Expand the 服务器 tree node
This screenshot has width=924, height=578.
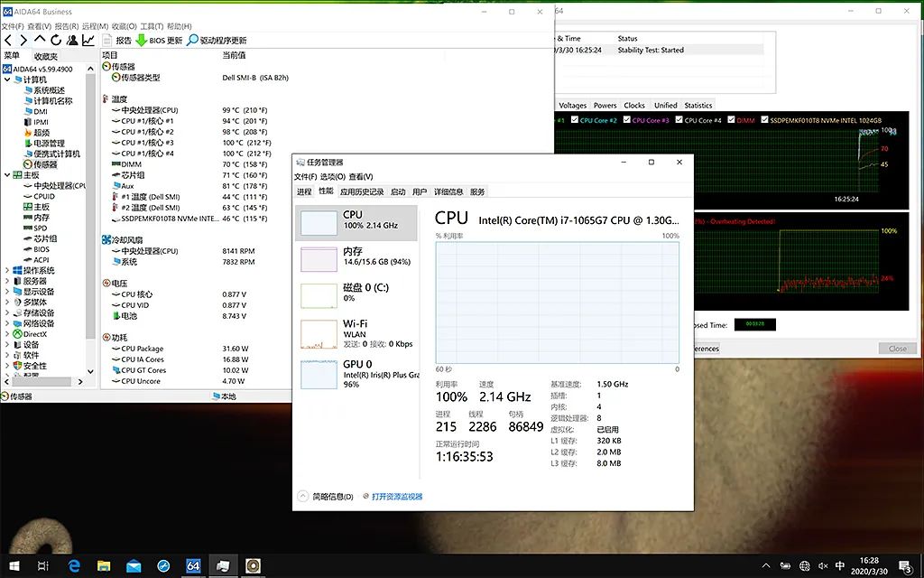pos(7,282)
